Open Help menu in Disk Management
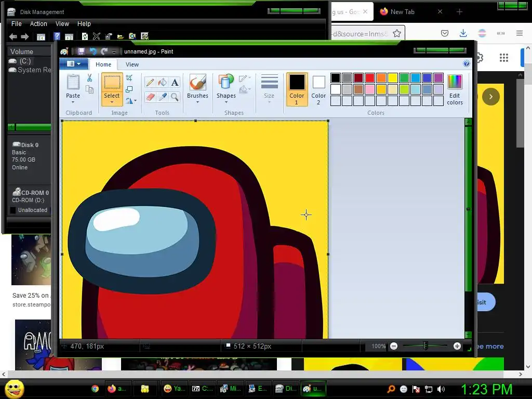532x399 pixels. 84,24
